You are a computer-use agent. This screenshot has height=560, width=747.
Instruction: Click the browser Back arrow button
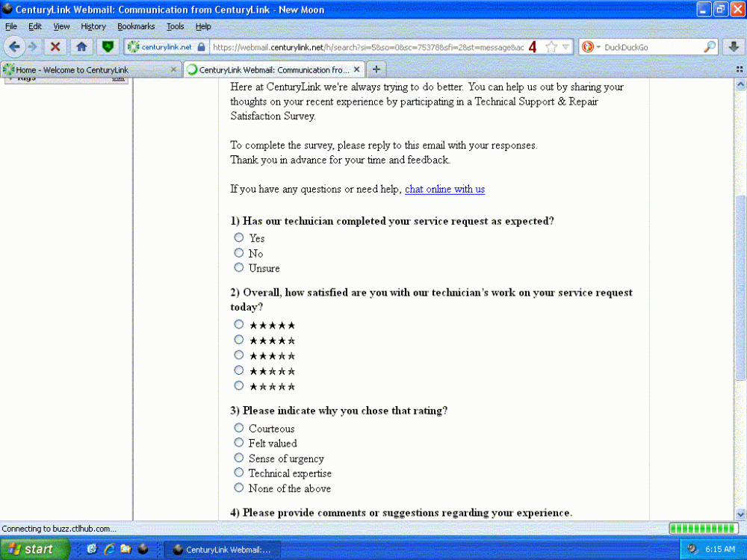(x=15, y=46)
